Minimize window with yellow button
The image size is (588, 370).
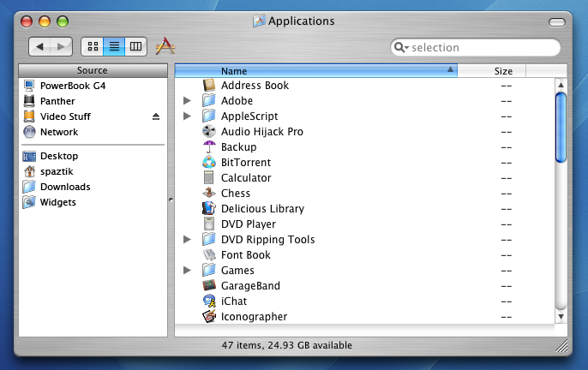tap(45, 21)
